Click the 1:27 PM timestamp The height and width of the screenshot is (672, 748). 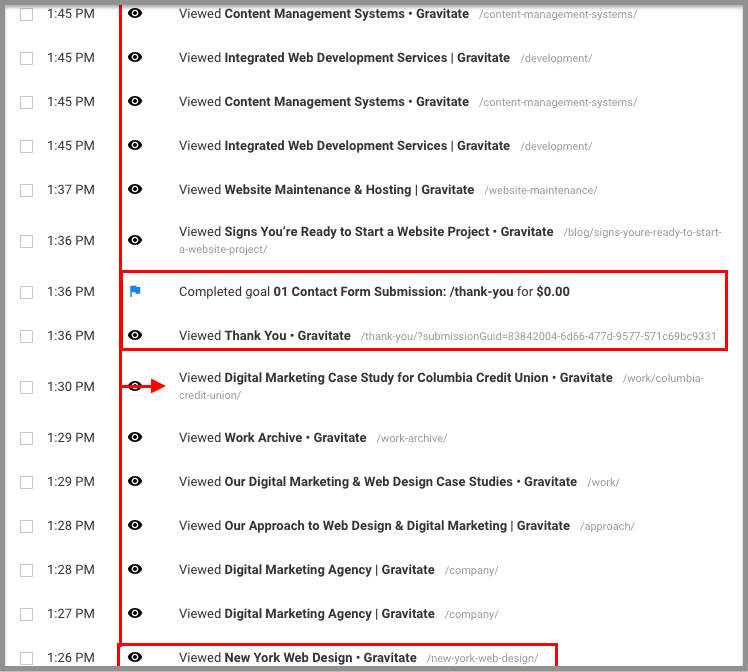click(x=71, y=613)
